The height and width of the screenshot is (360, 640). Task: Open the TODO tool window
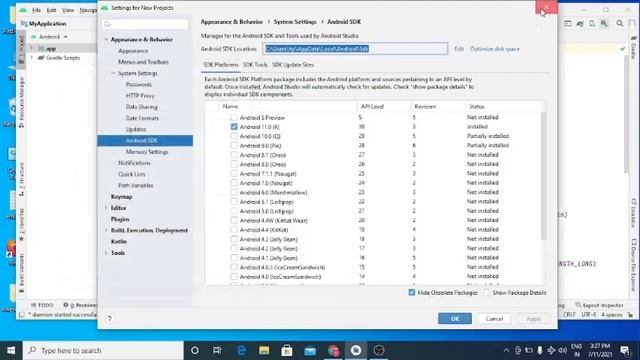click(x=42, y=305)
